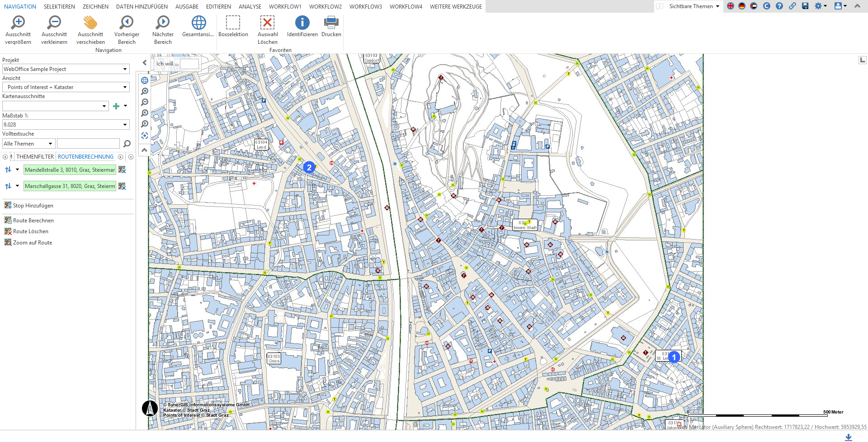Switch to the German language flag
This screenshot has width=868, height=442.
(742, 6)
